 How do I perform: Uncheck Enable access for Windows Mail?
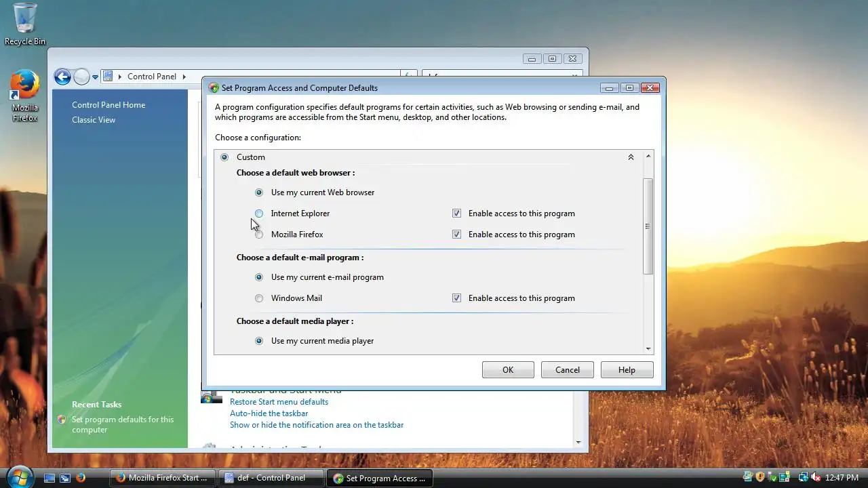tap(456, 298)
